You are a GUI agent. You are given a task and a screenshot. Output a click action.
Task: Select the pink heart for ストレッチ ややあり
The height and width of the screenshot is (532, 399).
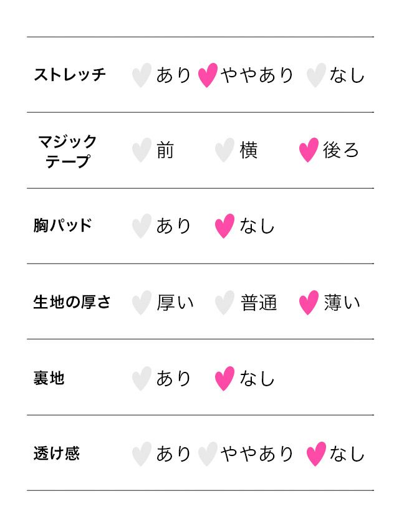click(208, 75)
